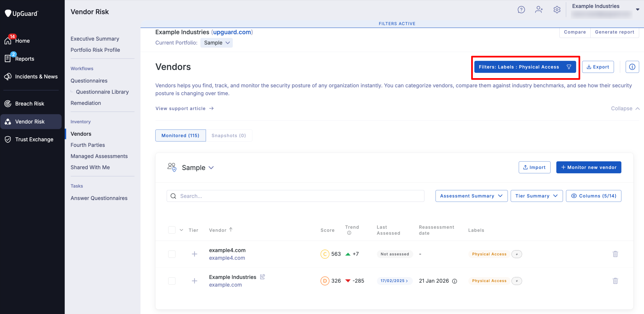Expand the bulk selection chevron beside the header checkbox
Image resolution: width=644 pixels, height=314 pixels.
(181, 230)
